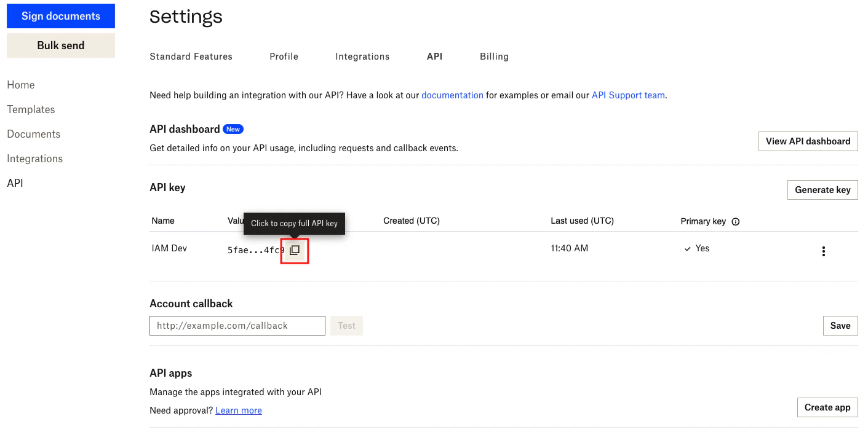868x432 pixels.
Task: Save the account callback URL
Action: click(x=840, y=326)
